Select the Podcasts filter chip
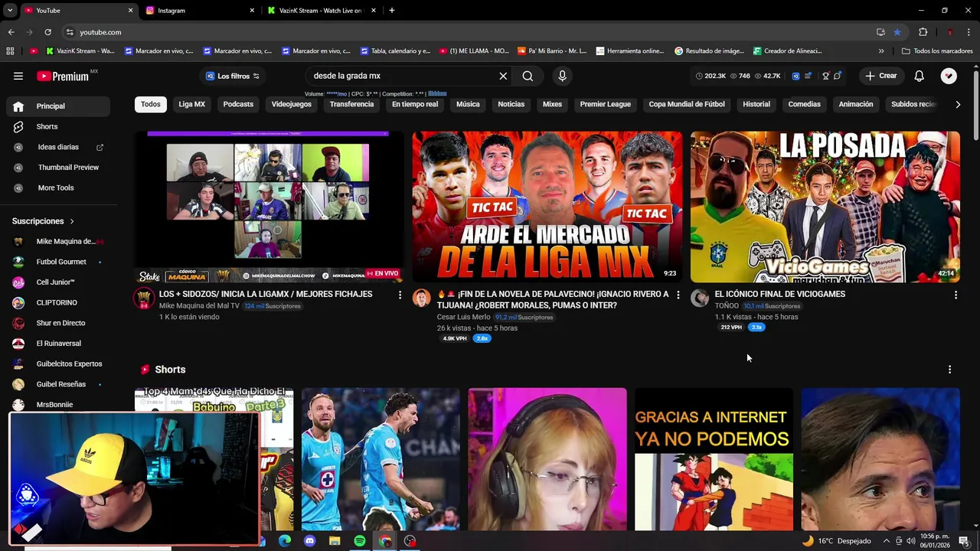Screen dimensions: 980x551 (238, 104)
